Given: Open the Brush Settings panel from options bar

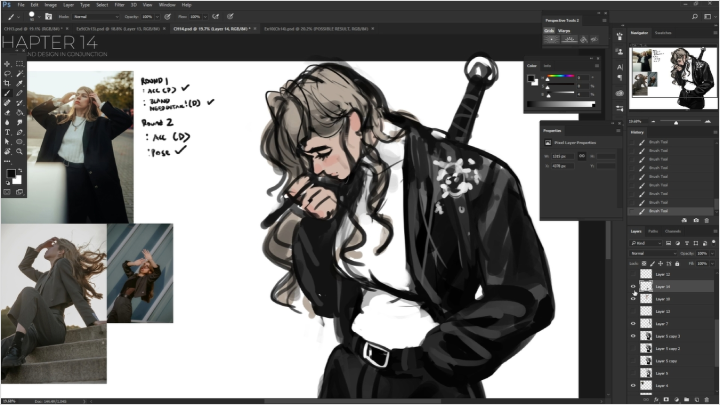Looking at the screenshot, I should (x=48, y=17).
